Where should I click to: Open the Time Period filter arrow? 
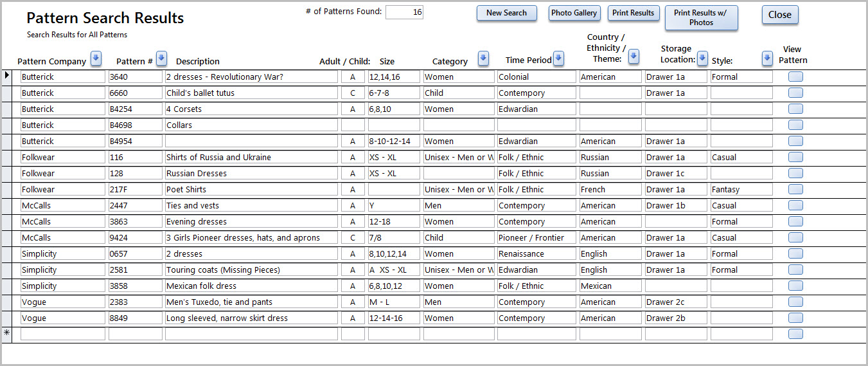[559, 59]
